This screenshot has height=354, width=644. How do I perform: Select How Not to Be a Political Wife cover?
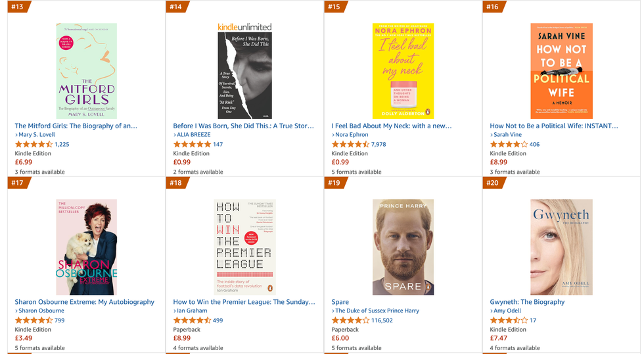pyautogui.click(x=561, y=71)
